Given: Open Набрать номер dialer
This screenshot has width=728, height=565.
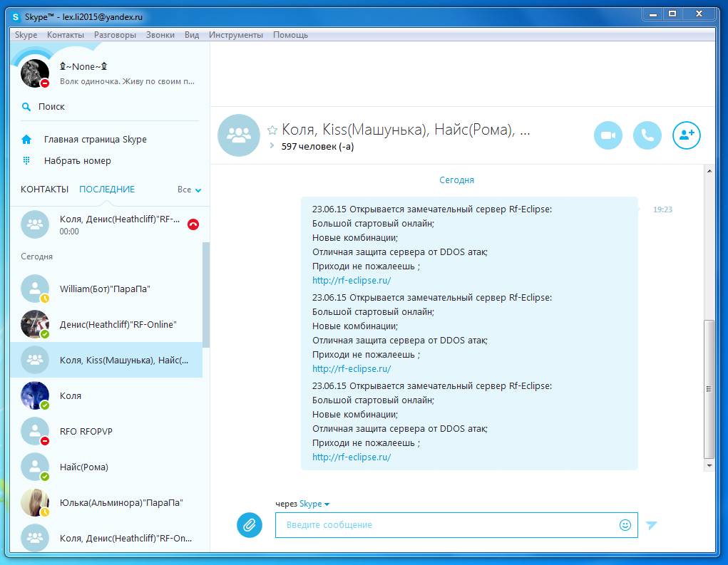Looking at the screenshot, I should tap(78, 160).
